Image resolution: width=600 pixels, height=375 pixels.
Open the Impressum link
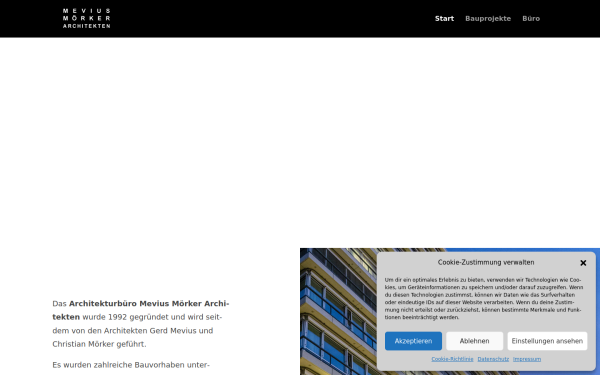[x=527, y=359]
